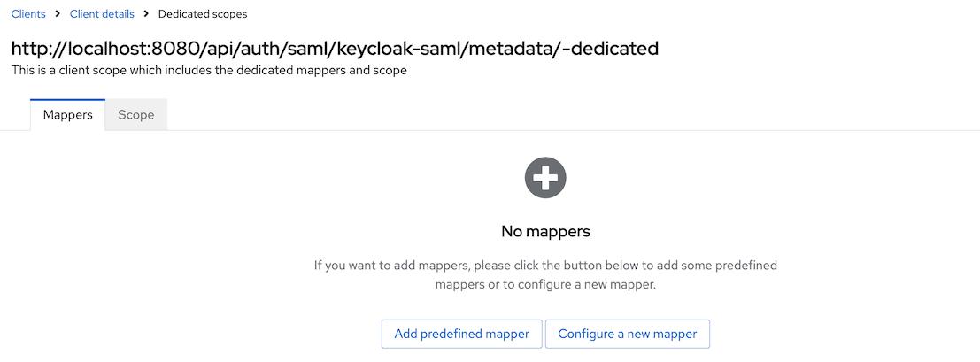Click the keycloak-saml metadata dedicated page title
The width and height of the screenshot is (980, 362).
coord(335,48)
